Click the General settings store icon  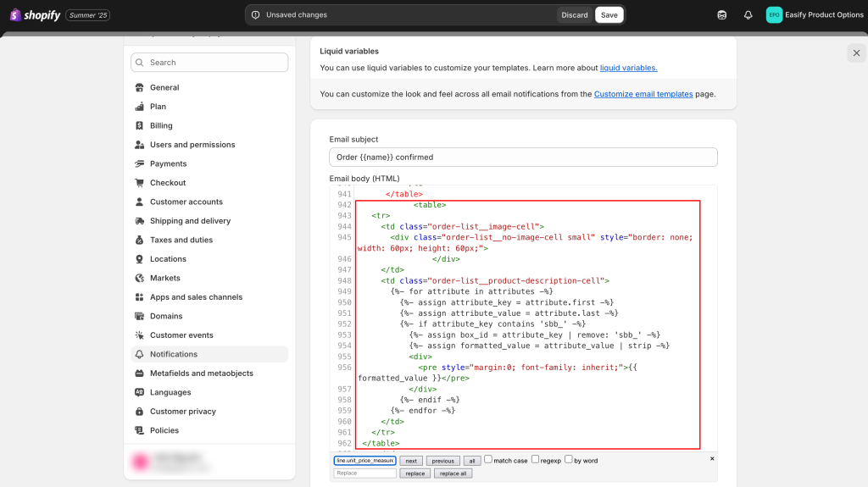tap(140, 87)
